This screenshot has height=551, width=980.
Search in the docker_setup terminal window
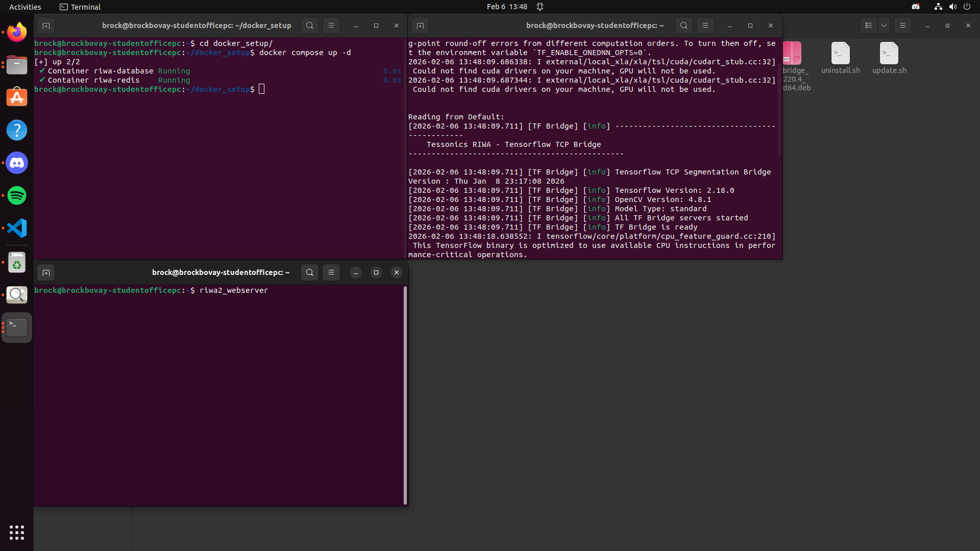[310, 26]
